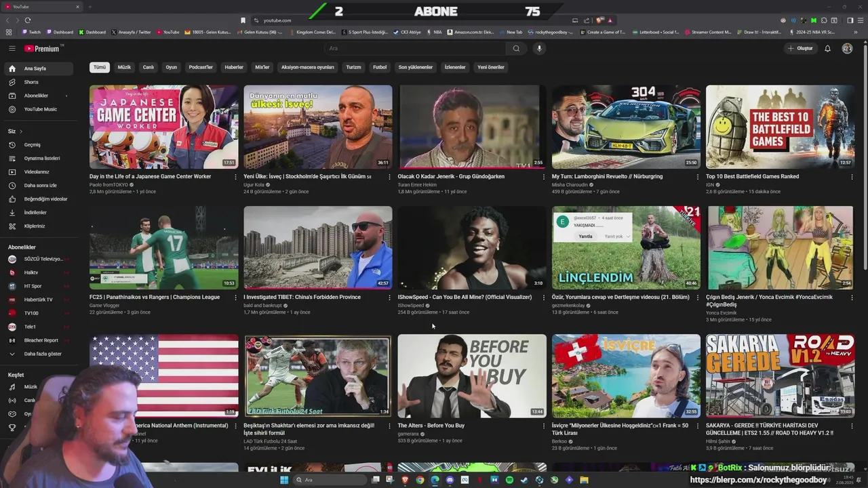Image resolution: width=868 pixels, height=488 pixels.
Task: Select the Aksiyon-macera oyunları chip
Action: [308, 67]
